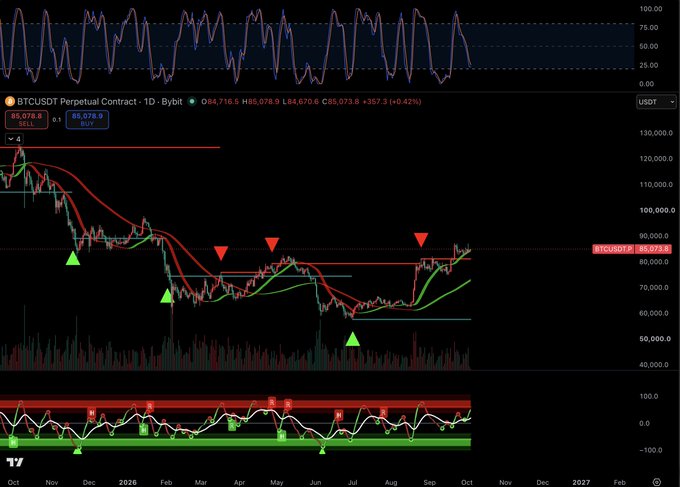Click the green market status dot

192,101
